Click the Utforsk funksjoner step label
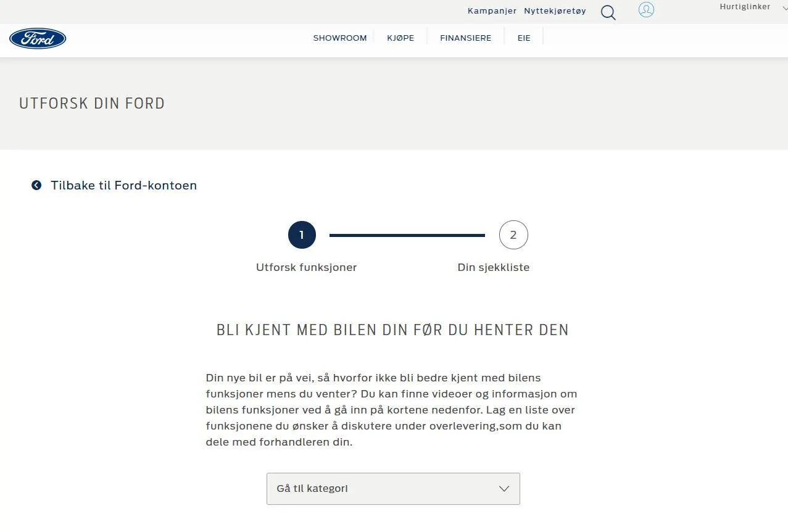The height and width of the screenshot is (532, 788). 306,267
